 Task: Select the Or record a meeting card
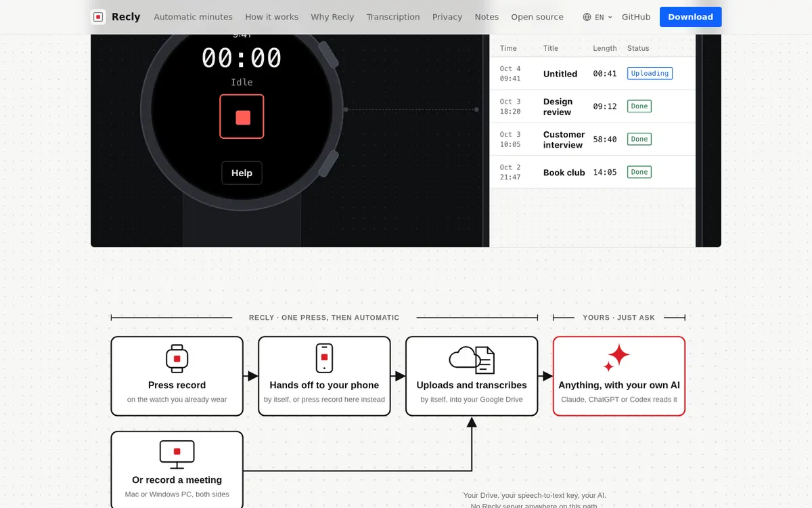point(177,471)
